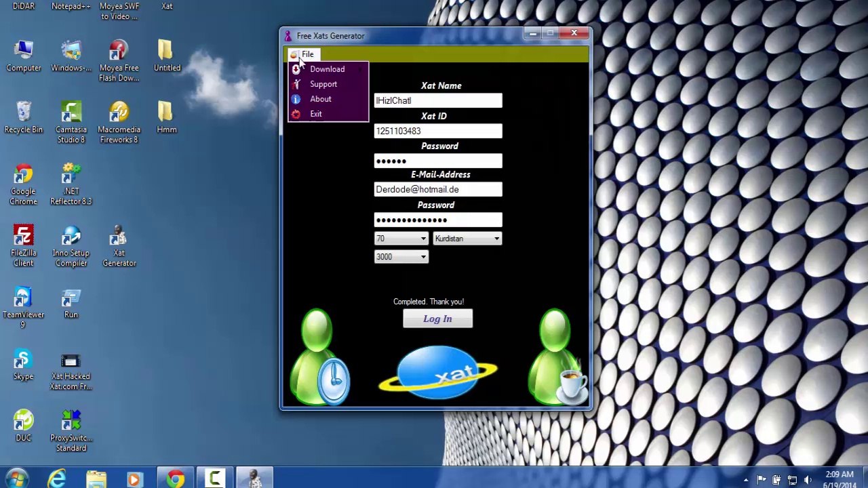Open Windows Media Player from taskbar
The width and height of the screenshot is (868, 488).
tap(134, 479)
